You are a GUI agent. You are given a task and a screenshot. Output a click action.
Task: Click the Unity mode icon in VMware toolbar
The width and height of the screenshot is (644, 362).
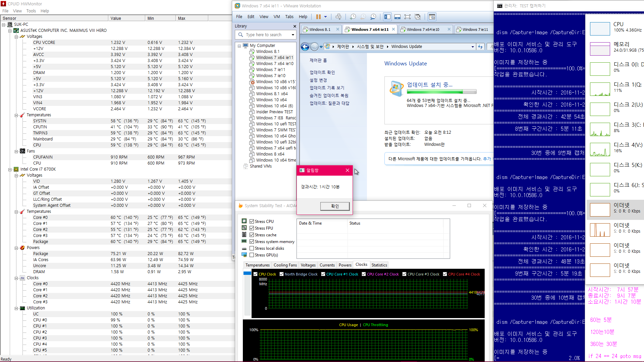point(418,17)
